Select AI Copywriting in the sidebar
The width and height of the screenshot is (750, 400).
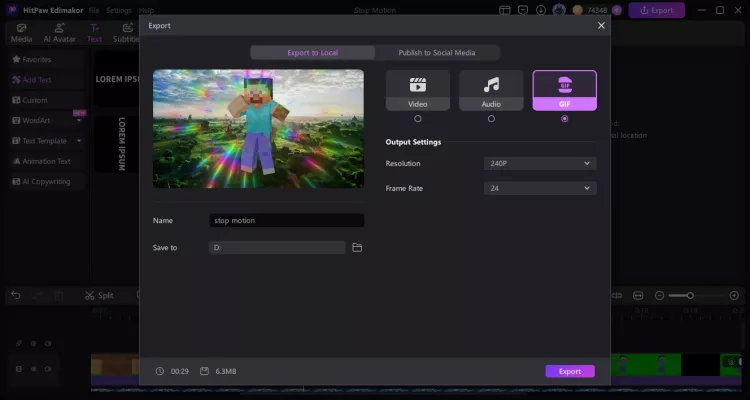pyautogui.click(x=46, y=182)
